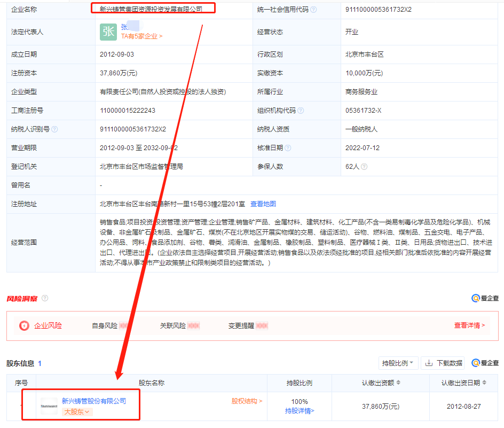Click the 2012-08-27 contribution date

pos(464,407)
